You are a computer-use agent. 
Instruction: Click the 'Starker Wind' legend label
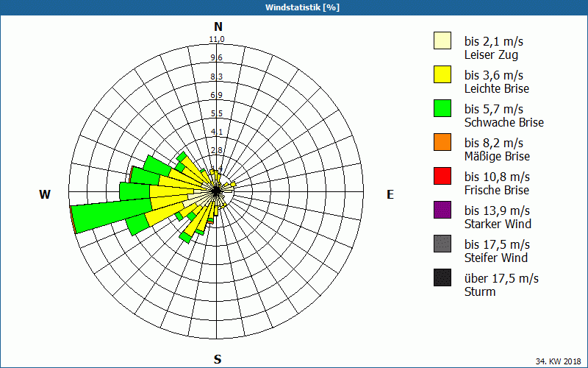498,224
